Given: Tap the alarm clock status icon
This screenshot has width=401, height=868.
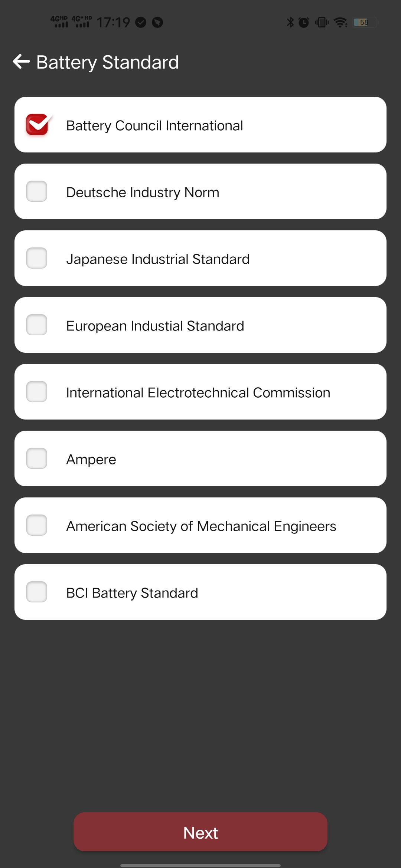Looking at the screenshot, I should [304, 22].
